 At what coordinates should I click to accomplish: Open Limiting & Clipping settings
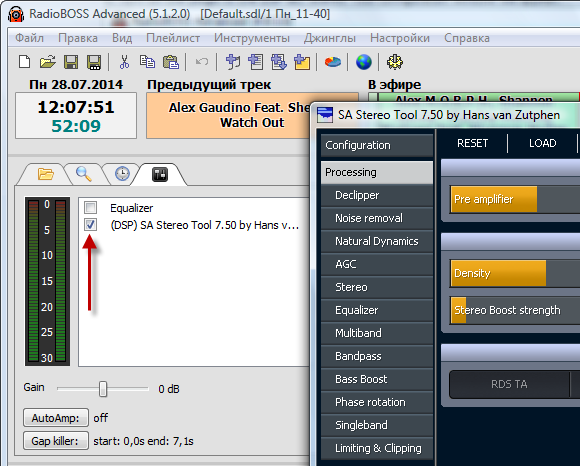click(377, 448)
